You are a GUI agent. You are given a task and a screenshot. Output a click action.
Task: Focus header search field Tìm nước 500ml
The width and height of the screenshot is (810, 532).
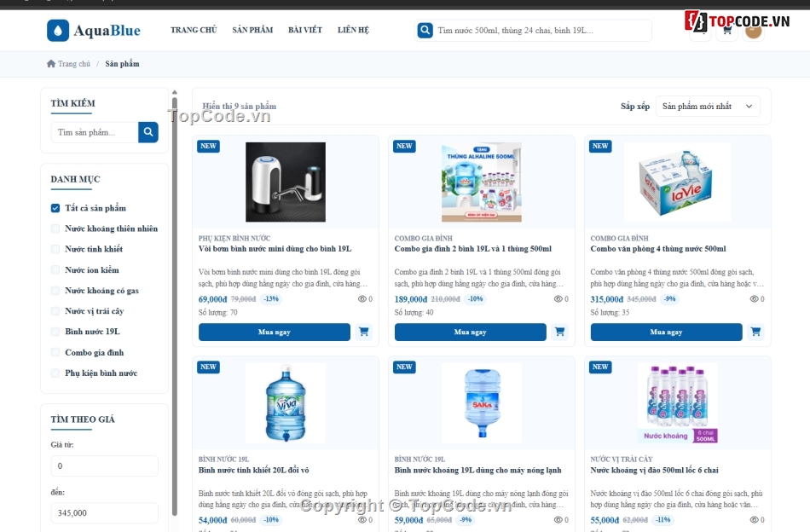click(x=542, y=31)
